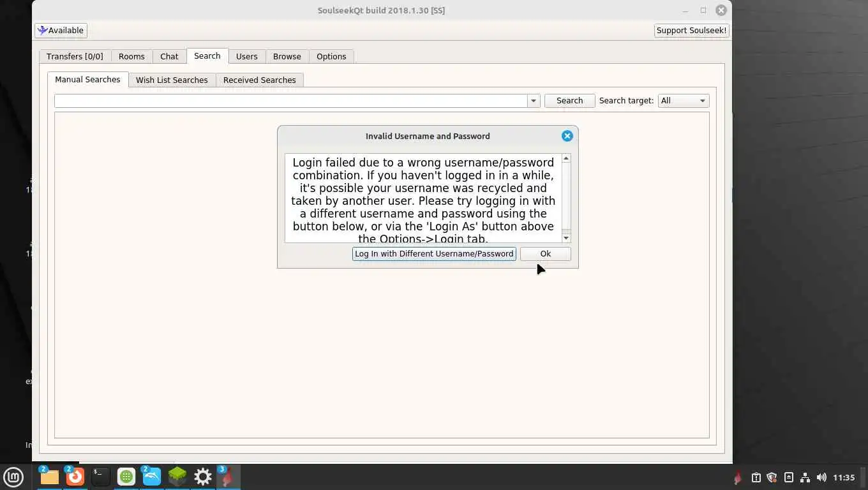Open the update notification tray icon
The width and height of the screenshot is (868, 490).
(756, 477)
